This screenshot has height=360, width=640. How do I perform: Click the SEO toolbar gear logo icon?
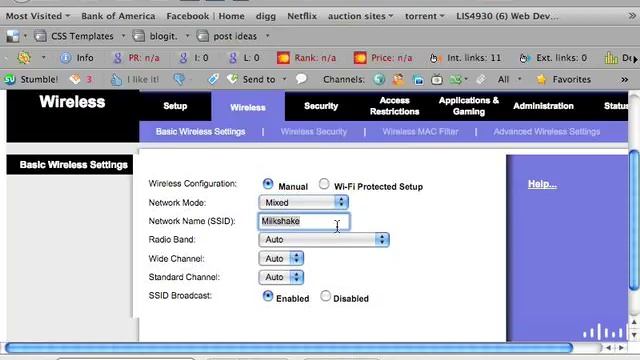pyautogui.click(x=24, y=58)
